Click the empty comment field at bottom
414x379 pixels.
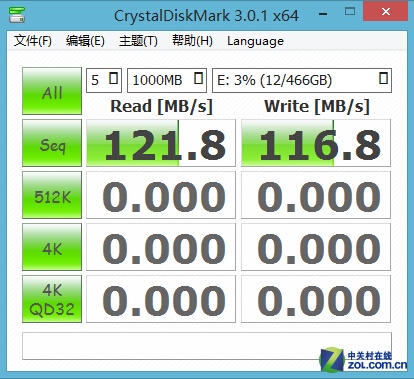coord(207,346)
